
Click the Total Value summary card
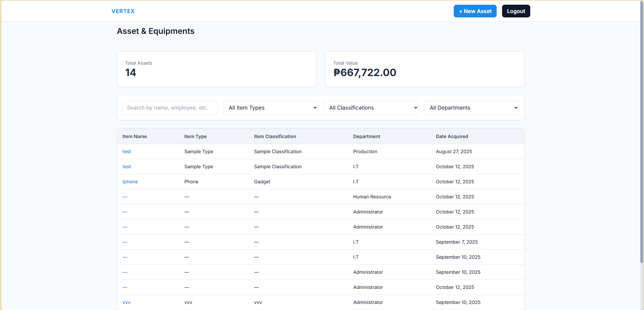tap(425, 69)
